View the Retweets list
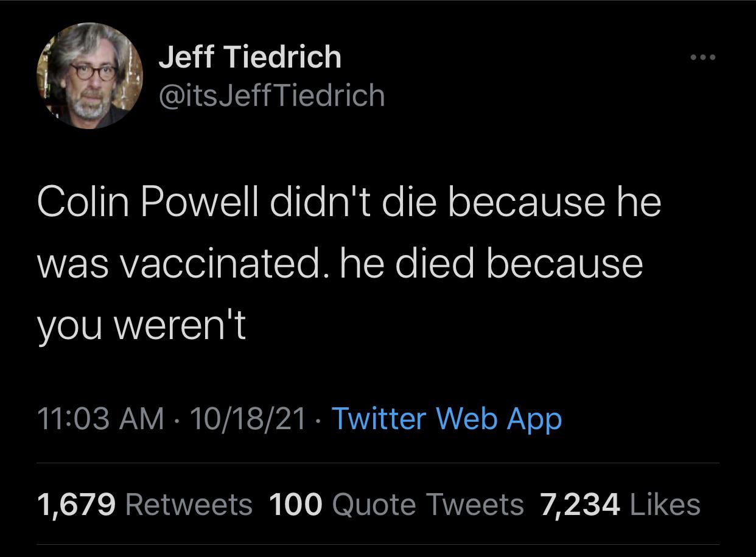The image size is (756, 557). [189, 505]
